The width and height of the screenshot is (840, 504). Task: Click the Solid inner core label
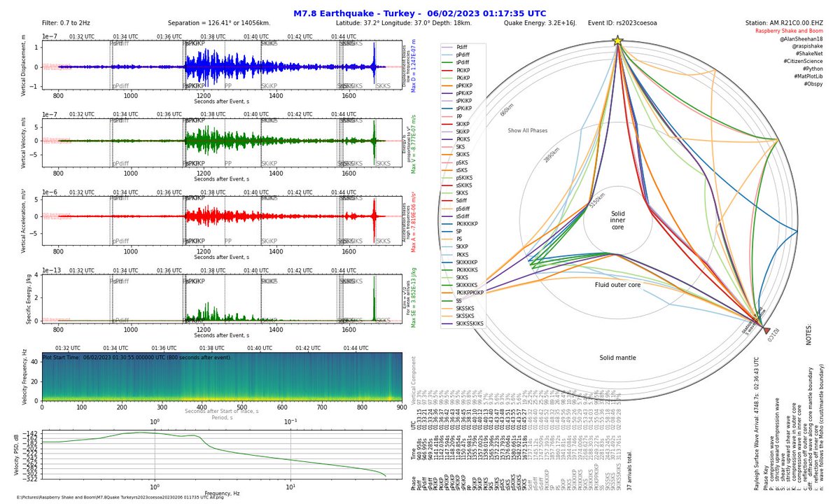point(617,220)
